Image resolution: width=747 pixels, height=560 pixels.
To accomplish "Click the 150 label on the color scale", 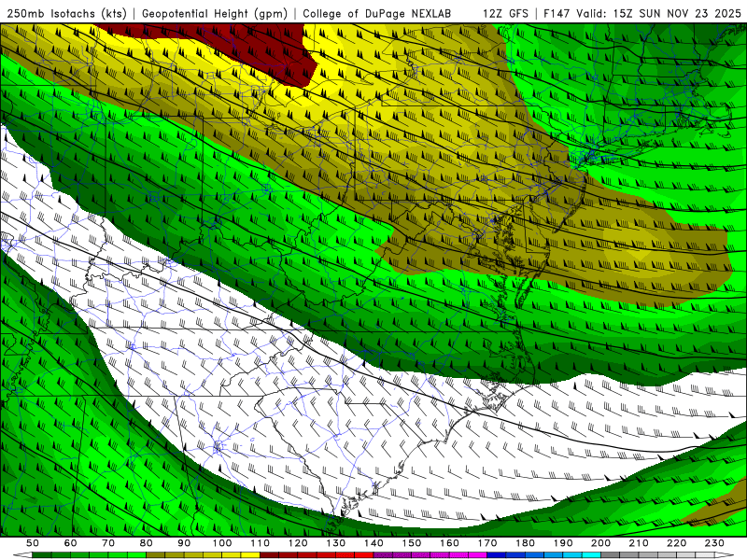I will [x=412, y=543].
